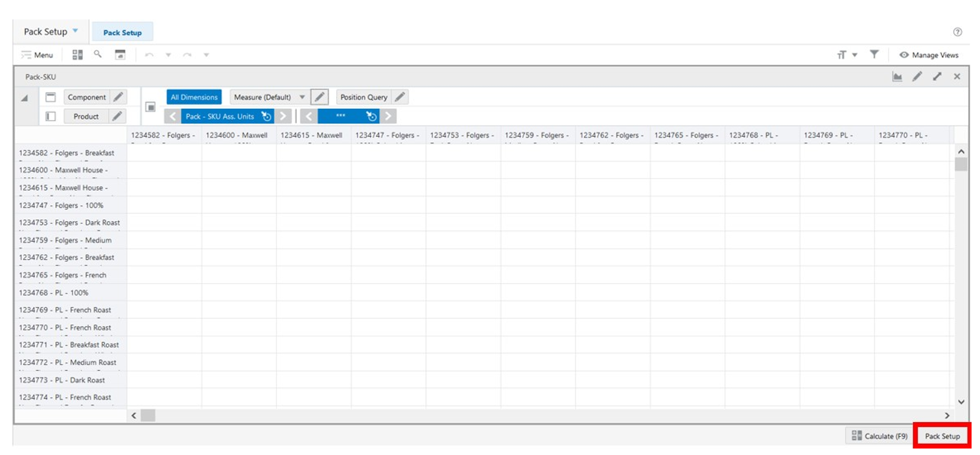Click the pencil beside Position Query
This screenshot has width=980, height=455.
coord(401,97)
